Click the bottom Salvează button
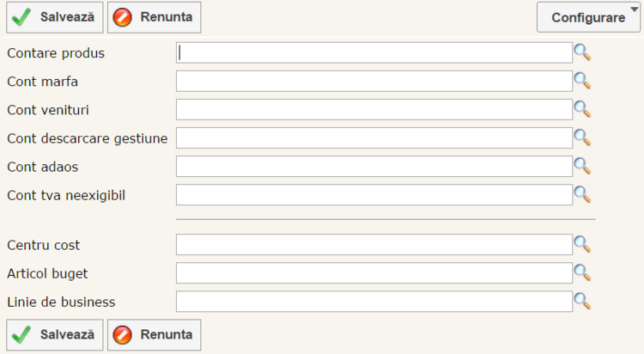Screen dimensions: 644x354 pos(56,334)
